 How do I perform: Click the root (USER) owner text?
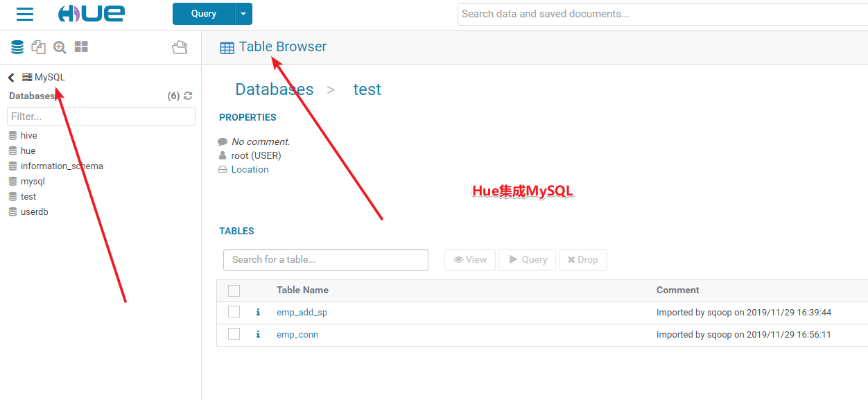[257, 156]
